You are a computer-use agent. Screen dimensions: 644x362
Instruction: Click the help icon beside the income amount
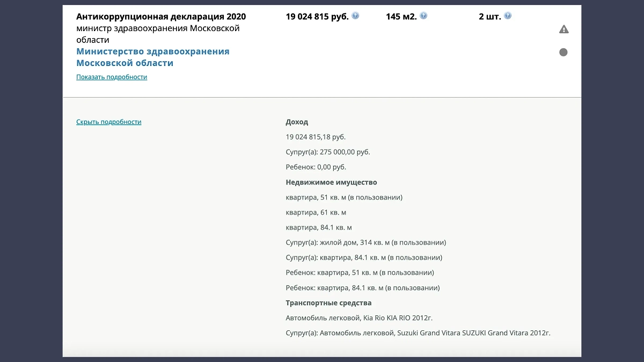coord(355,16)
